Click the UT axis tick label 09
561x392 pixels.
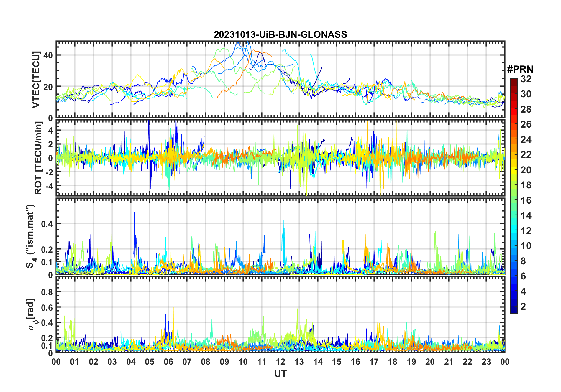(224, 362)
